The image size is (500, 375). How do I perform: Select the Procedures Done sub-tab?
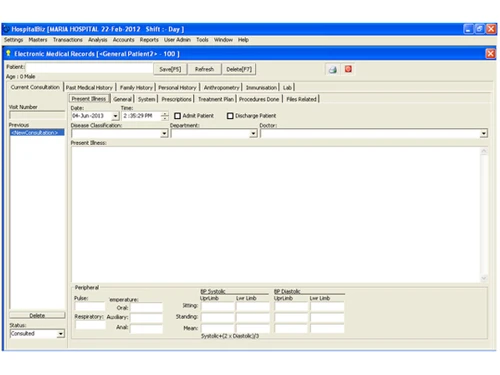pos(259,99)
